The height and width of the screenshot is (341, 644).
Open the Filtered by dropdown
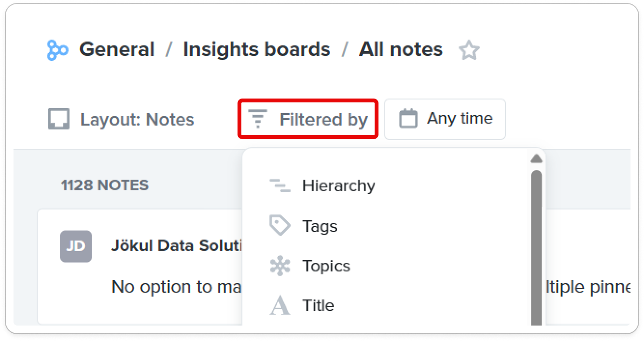(x=308, y=119)
